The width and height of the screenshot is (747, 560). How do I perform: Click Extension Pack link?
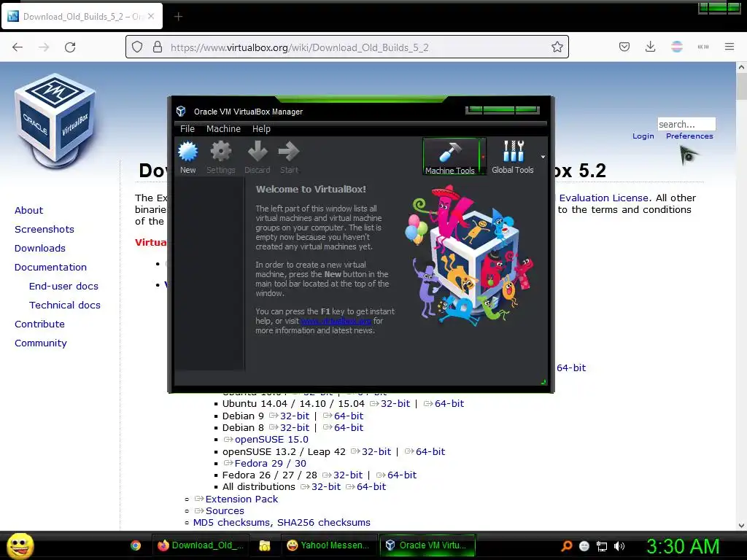(241, 499)
